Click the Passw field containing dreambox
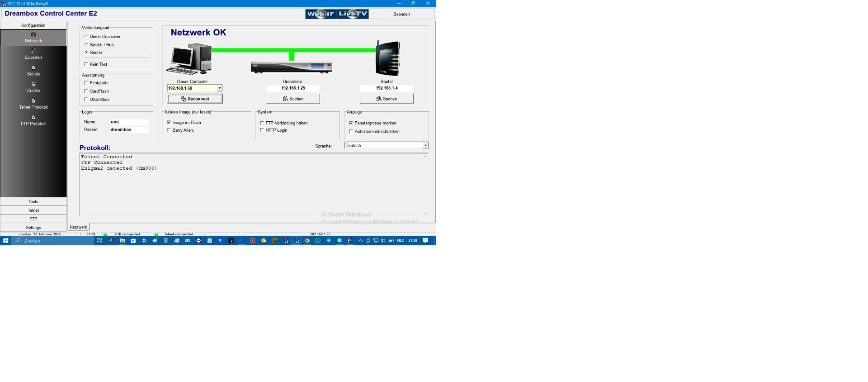 [x=129, y=130]
